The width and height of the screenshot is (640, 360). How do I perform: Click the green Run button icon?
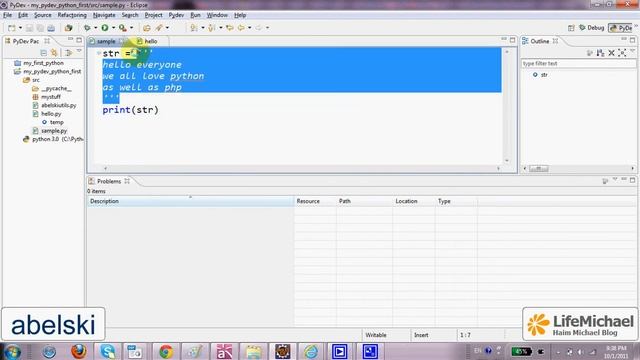click(105, 28)
